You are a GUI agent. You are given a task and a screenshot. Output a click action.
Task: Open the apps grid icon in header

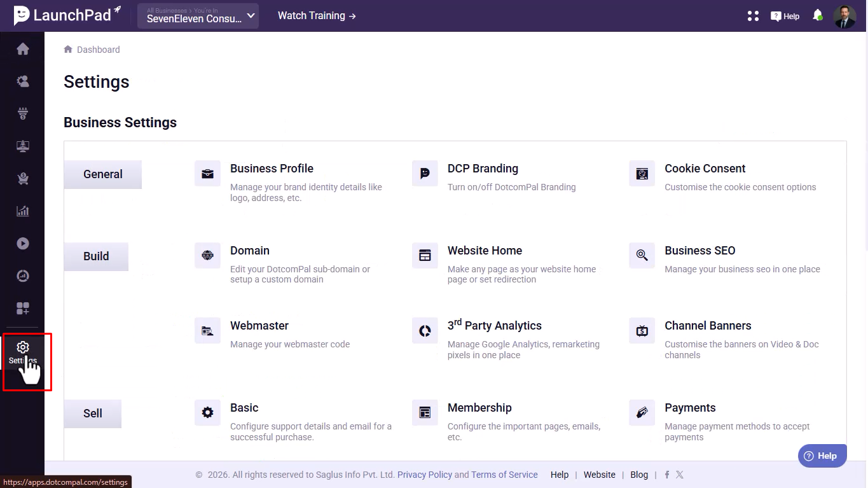[754, 16]
